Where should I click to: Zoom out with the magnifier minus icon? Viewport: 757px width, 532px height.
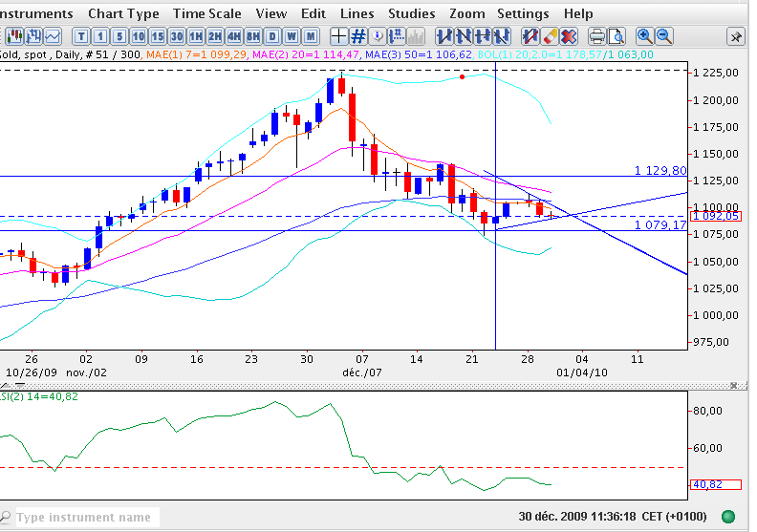tap(664, 36)
